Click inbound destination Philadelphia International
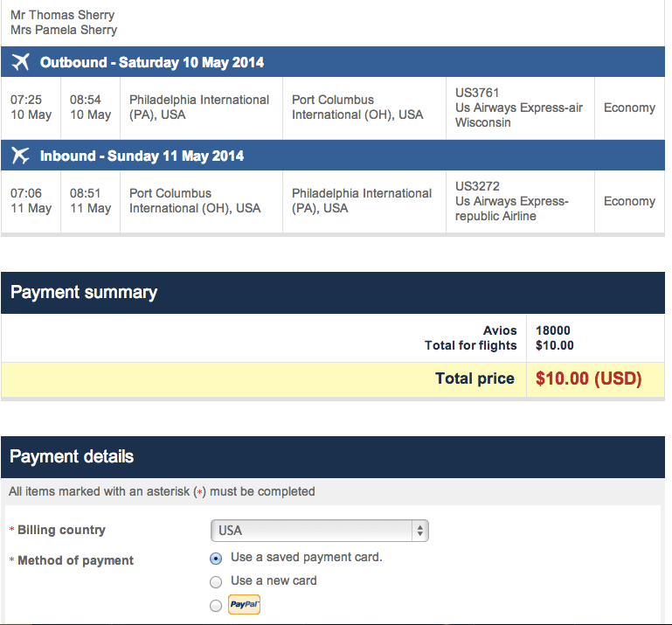672x625 pixels. pos(362,201)
